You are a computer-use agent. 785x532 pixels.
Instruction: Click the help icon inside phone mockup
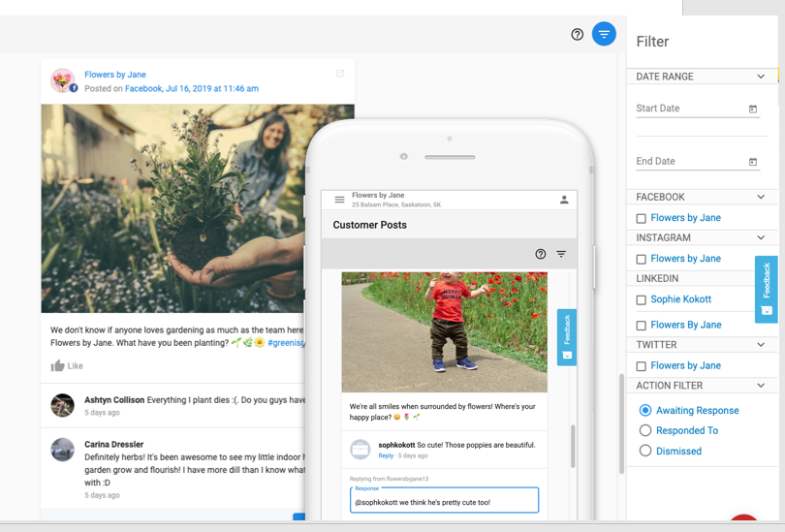coord(540,254)
